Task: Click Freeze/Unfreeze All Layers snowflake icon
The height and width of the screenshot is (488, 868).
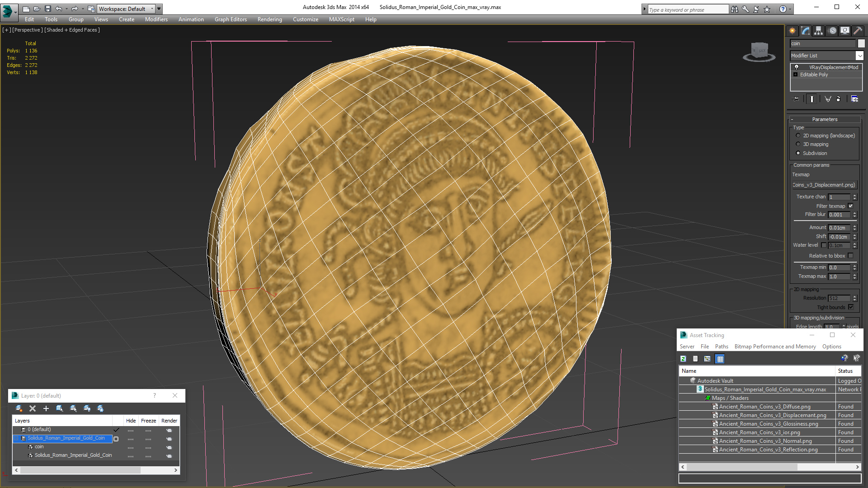Action: tap(100, 408)
